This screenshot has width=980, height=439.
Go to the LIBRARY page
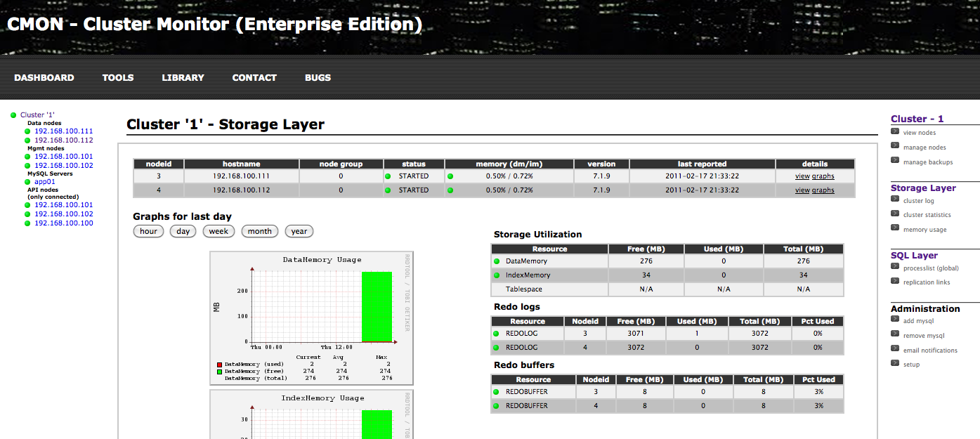click(183, 78)
